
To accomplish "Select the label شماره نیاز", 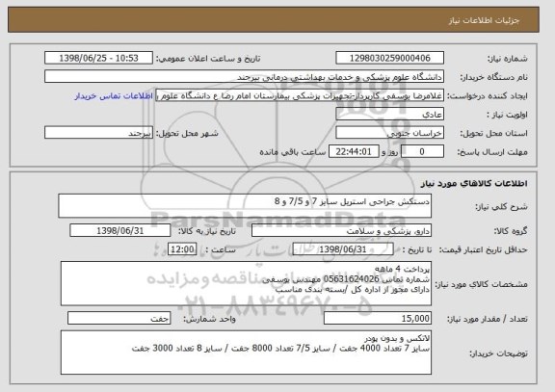I will pos(508,59).
